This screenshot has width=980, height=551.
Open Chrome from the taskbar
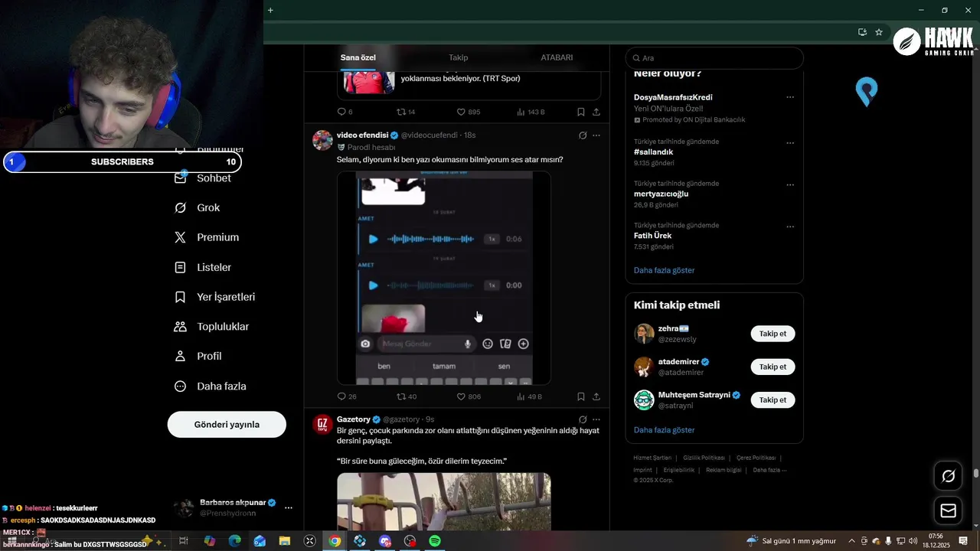pyautogui.click(x=335, y=541)
